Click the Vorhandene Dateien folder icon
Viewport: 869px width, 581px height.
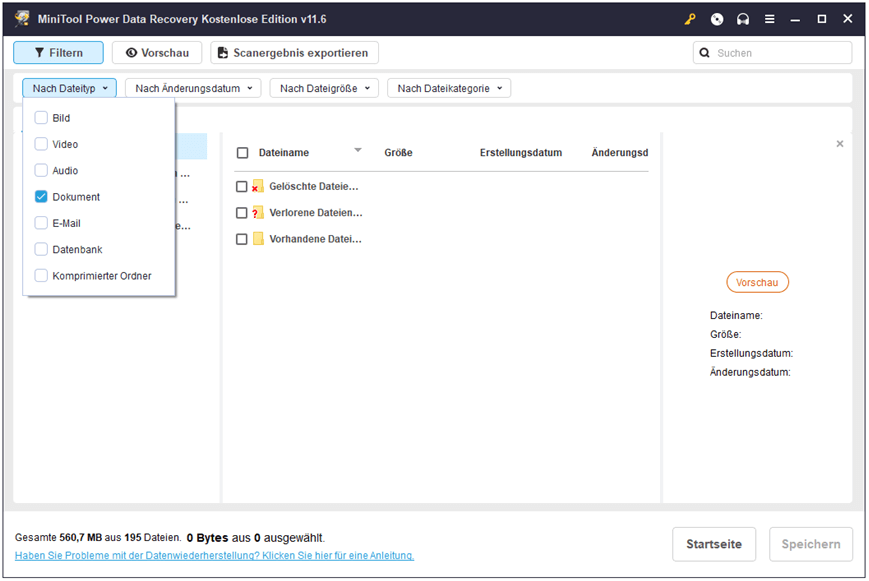[260, 238]
